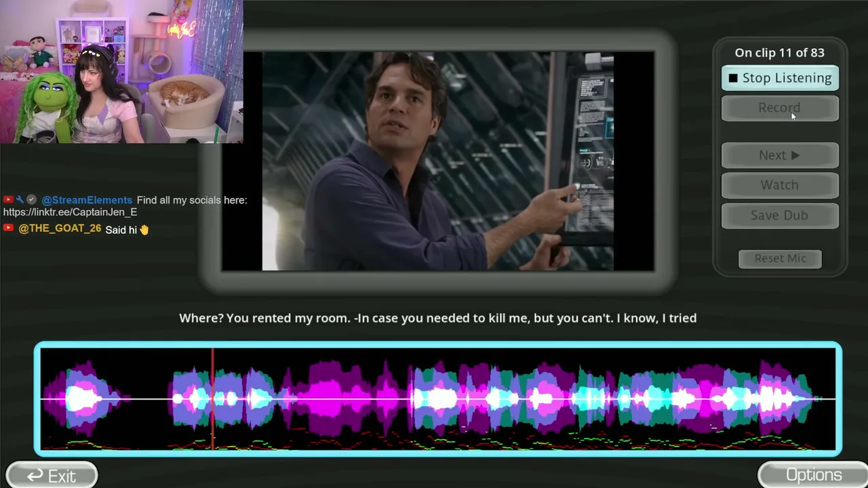868x488 pixels.
Task: Click the audio waveform timeline
Action: (x=438, y=399)
